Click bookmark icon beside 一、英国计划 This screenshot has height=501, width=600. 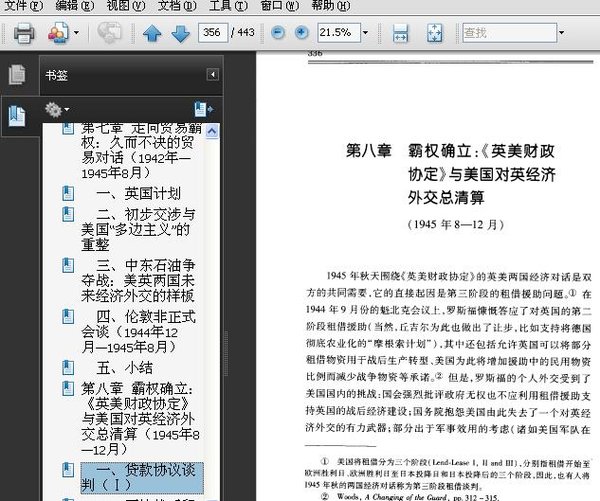click(68, 193)
